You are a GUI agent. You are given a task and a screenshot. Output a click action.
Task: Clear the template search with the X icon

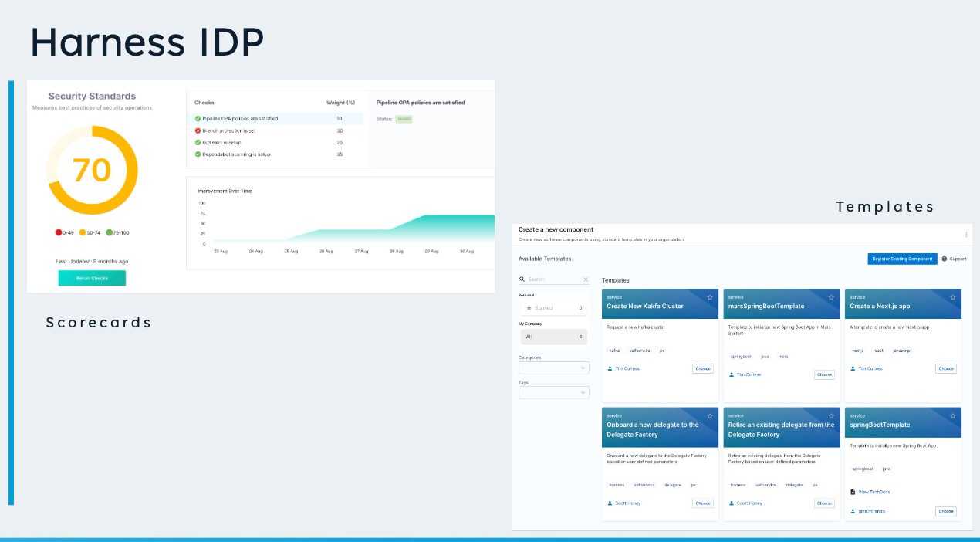click(x=586, y=279)
